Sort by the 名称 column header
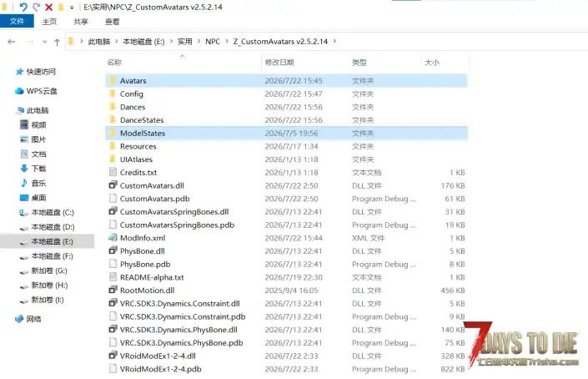588x379 pixels. 114,63
